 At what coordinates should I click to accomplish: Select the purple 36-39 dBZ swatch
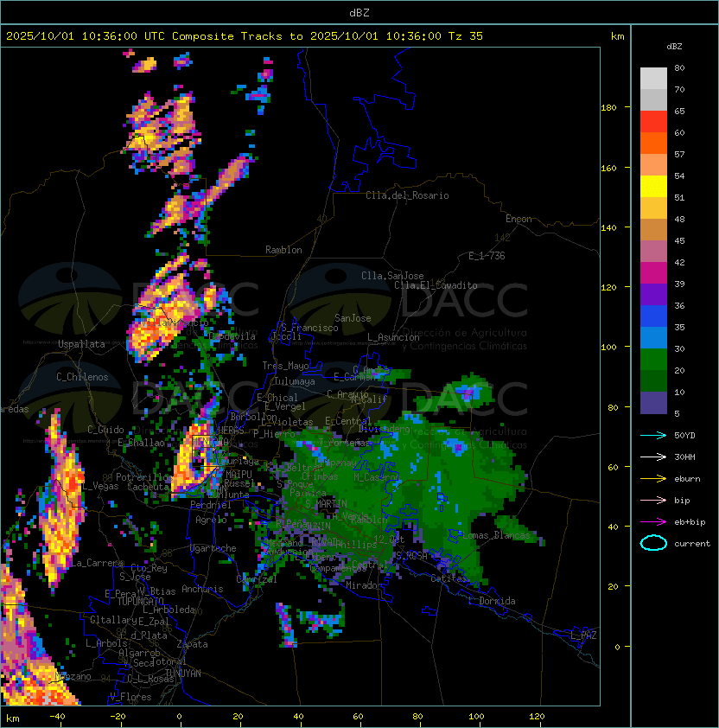pyautogui.click(x=653, y=294)
